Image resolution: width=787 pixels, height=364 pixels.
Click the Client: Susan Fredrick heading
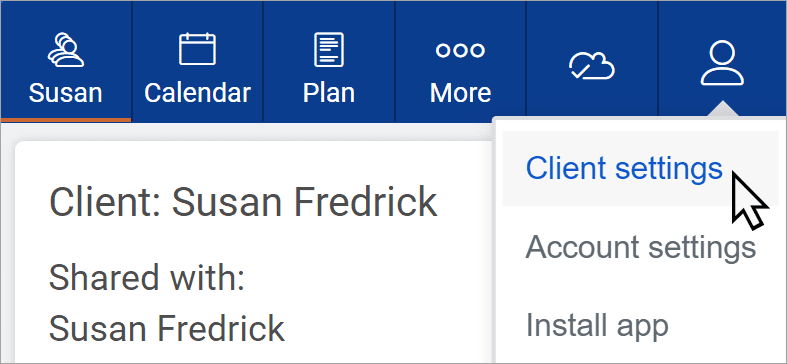(243, 202)
